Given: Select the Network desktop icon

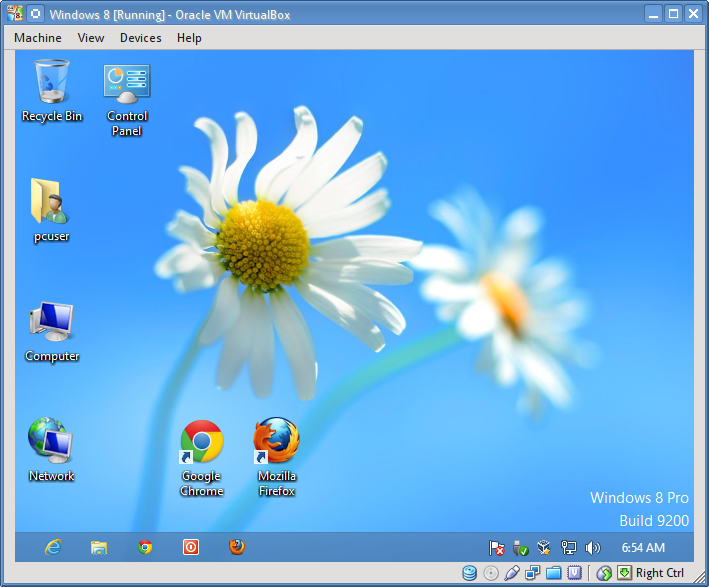Looking at the screenshot, I should click(51, 441).
